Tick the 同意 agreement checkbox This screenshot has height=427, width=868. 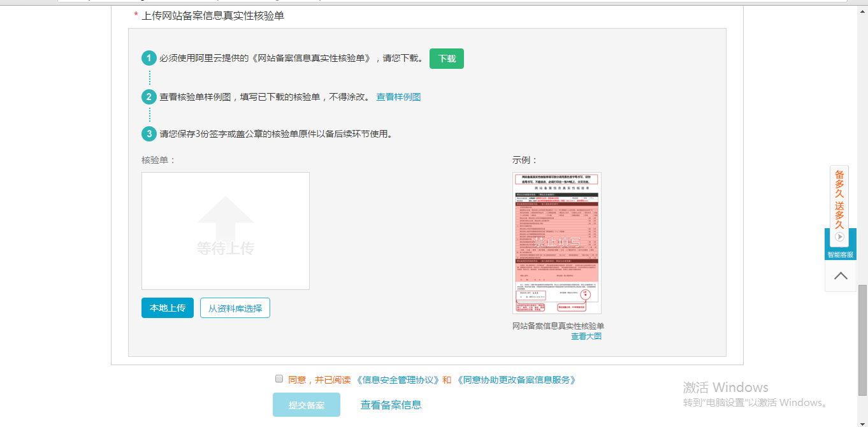click(278, 379)
